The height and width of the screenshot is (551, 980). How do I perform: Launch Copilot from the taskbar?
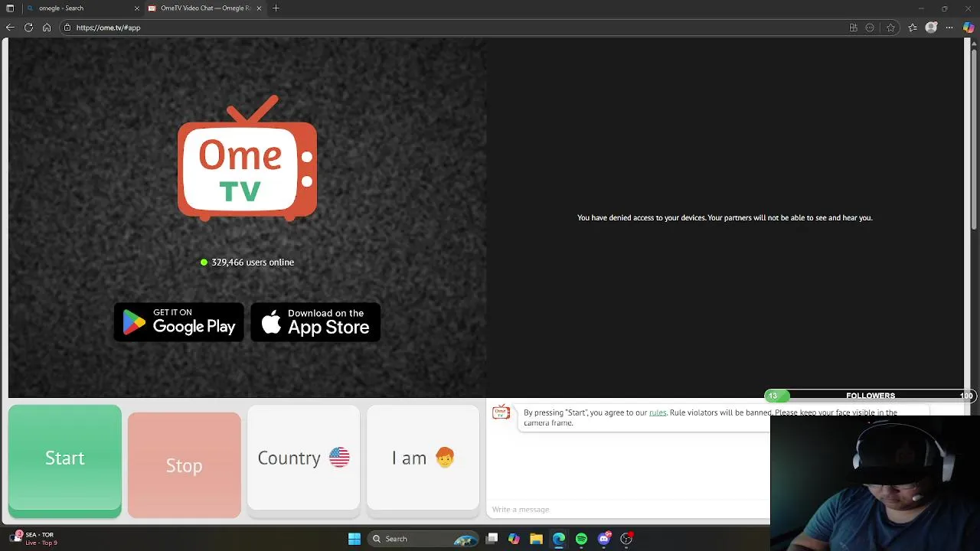514,539
